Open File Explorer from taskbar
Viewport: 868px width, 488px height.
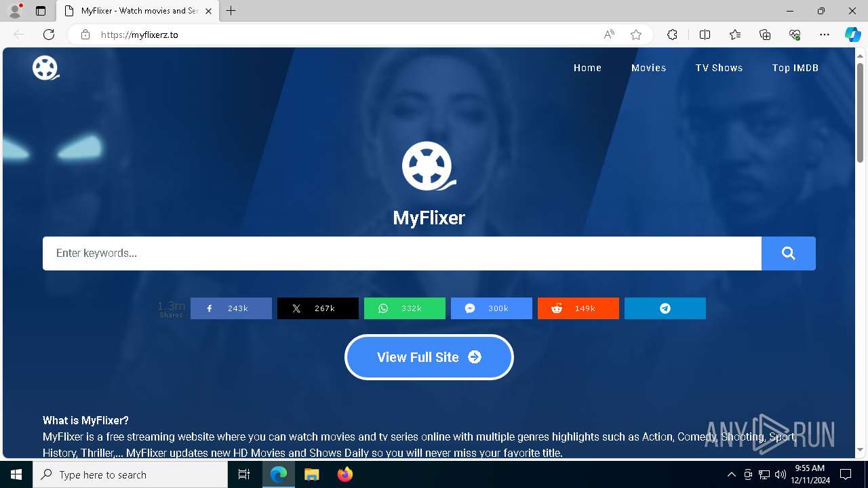[x=311, y=474]
